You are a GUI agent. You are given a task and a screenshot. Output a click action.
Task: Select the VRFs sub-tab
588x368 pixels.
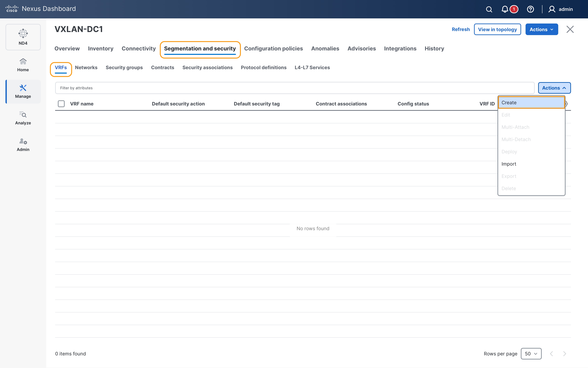tap(61, 67)
